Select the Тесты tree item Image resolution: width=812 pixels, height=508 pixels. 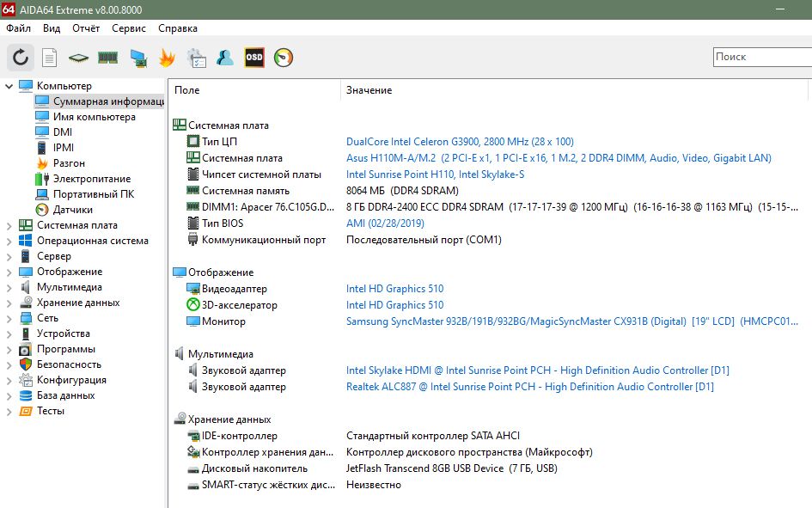[x=50, y=411]
